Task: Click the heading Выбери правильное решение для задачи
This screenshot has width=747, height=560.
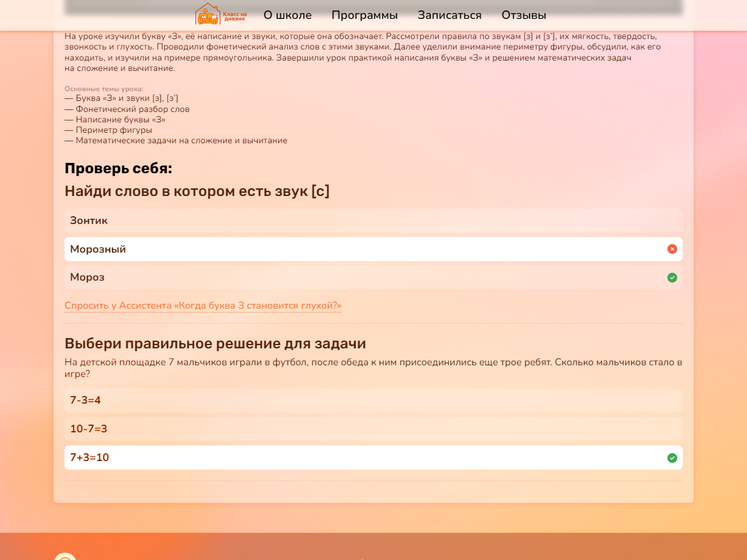Action: tap(216, 343)
